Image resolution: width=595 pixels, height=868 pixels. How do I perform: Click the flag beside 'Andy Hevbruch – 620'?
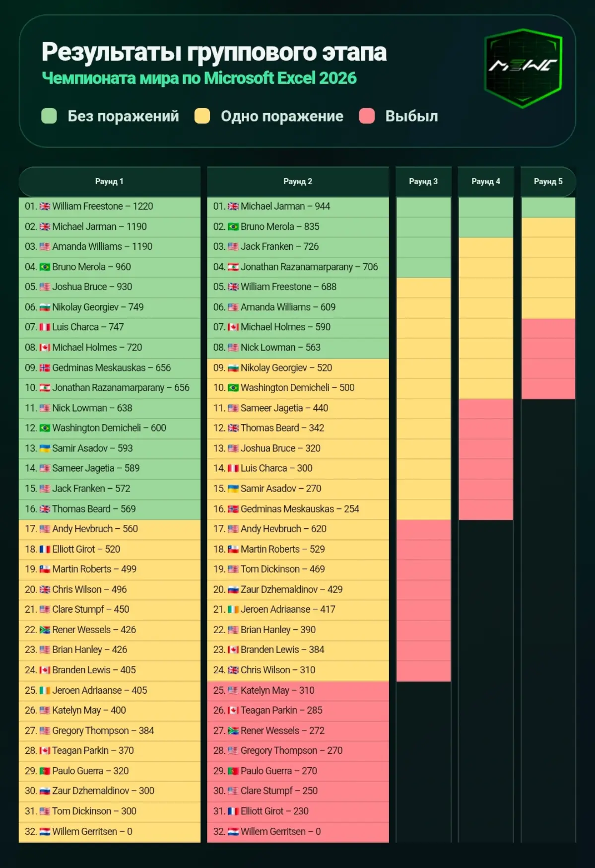pos(233,529)
